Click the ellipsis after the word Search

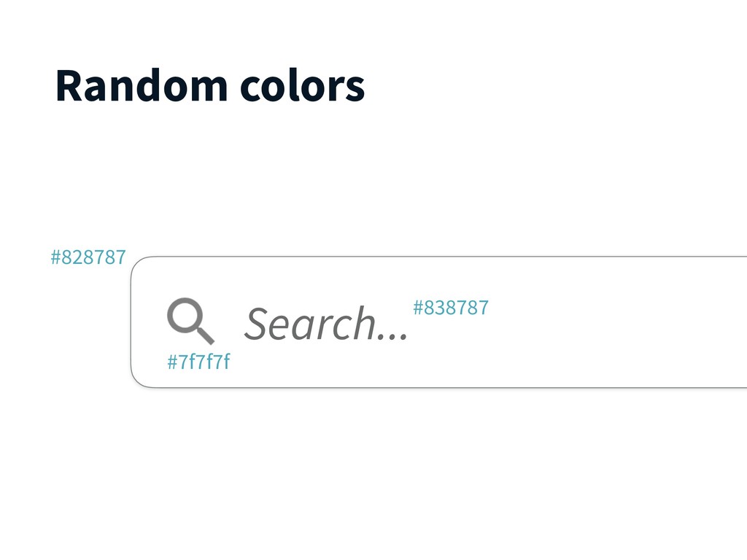(393, 337)
